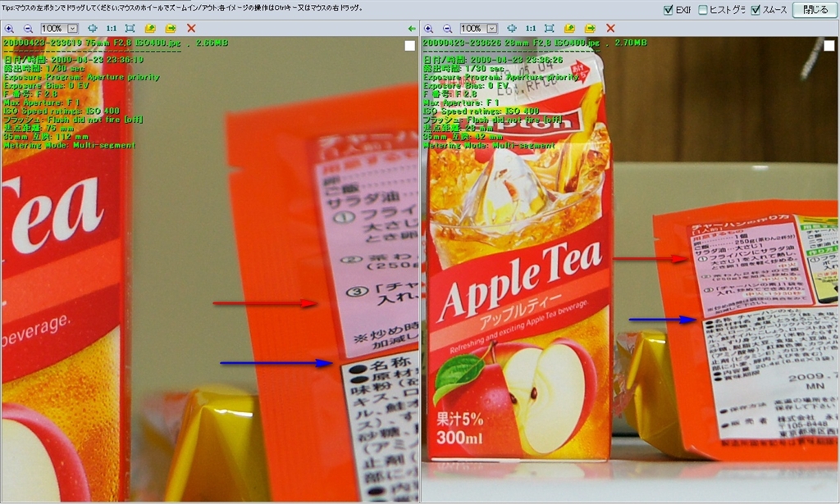Zoom in on the left 75mm image
The image size is (840, 504).
9,29
